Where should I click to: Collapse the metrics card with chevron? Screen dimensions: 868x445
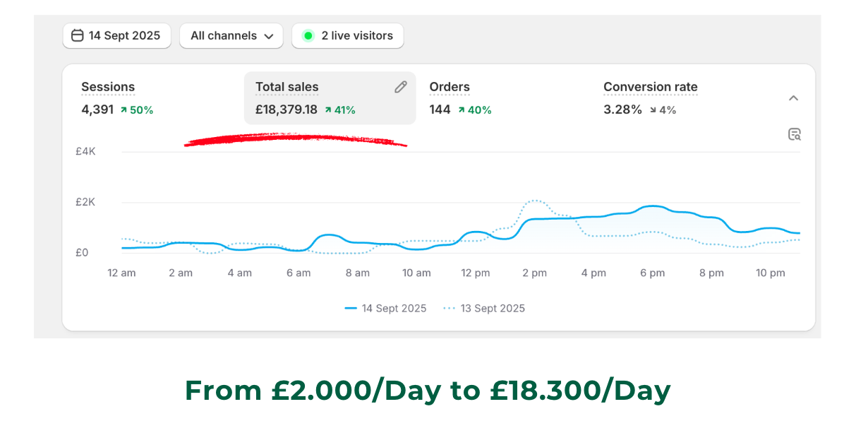click(793, 98)
